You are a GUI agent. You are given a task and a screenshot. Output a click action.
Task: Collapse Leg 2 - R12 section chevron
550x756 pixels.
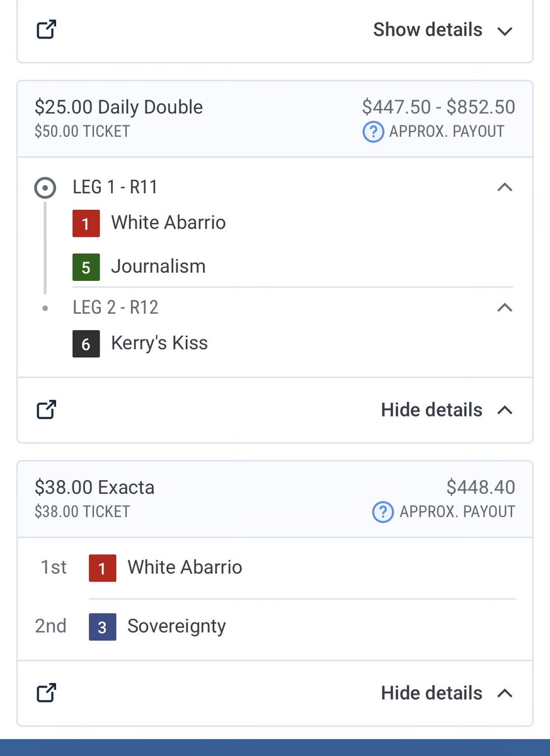click(x=505, y=307)
